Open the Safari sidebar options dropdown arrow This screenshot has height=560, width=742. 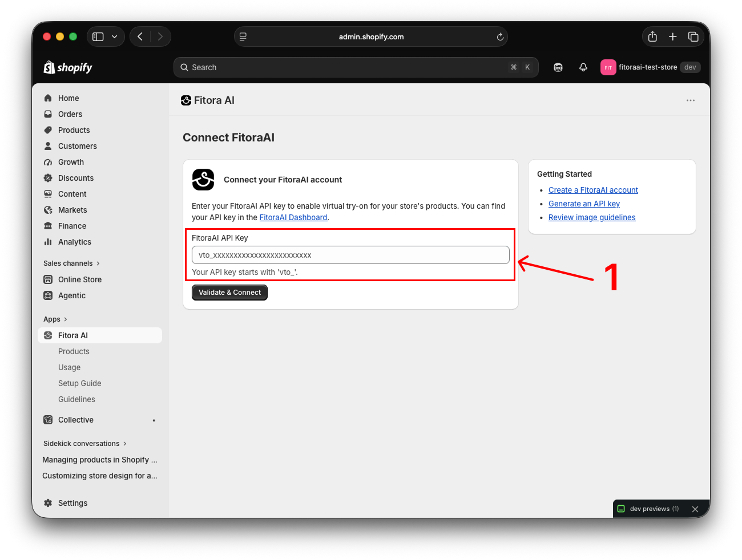pyautogui.click(x=115, y=36)
